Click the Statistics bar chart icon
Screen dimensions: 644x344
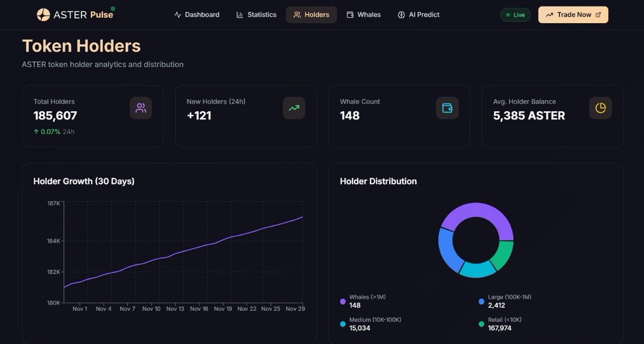[240, 15]
